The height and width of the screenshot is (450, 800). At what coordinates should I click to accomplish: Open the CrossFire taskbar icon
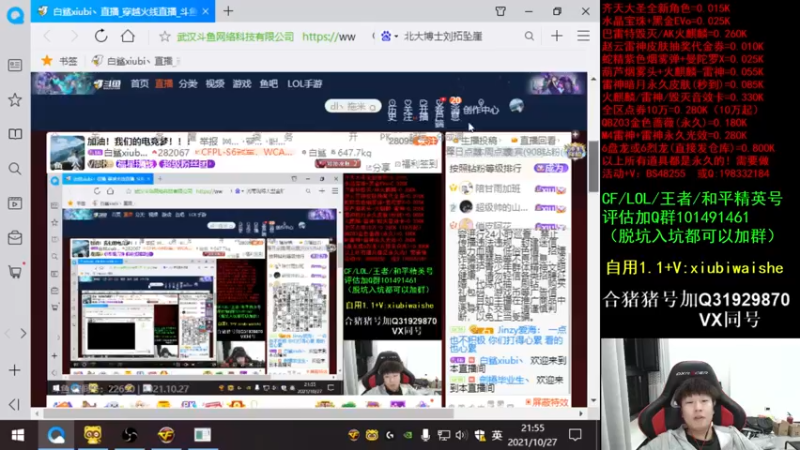coord(166,435)
